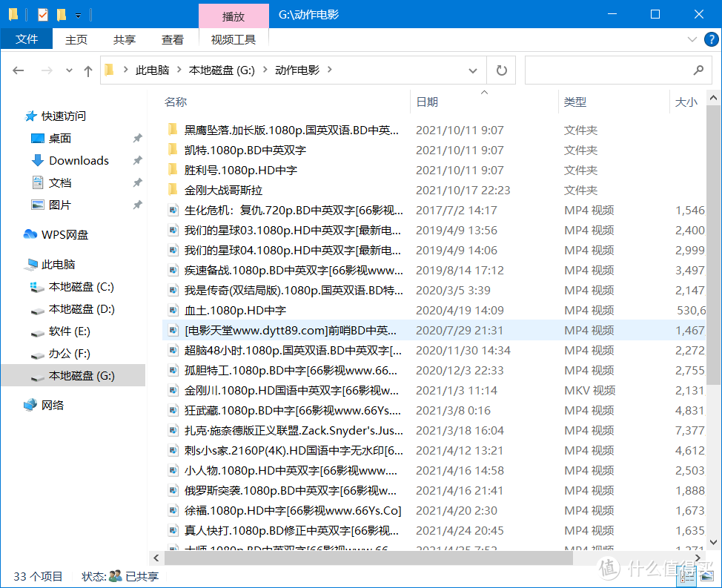Navigate up to the parent folder

tap(88, 70)
